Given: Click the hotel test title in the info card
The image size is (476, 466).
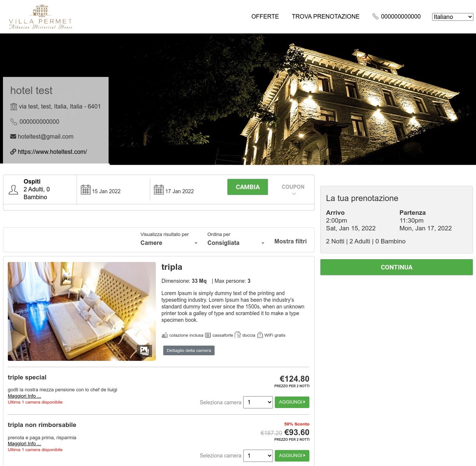Looking at the screenshot, I should click(x=31, y=91).
